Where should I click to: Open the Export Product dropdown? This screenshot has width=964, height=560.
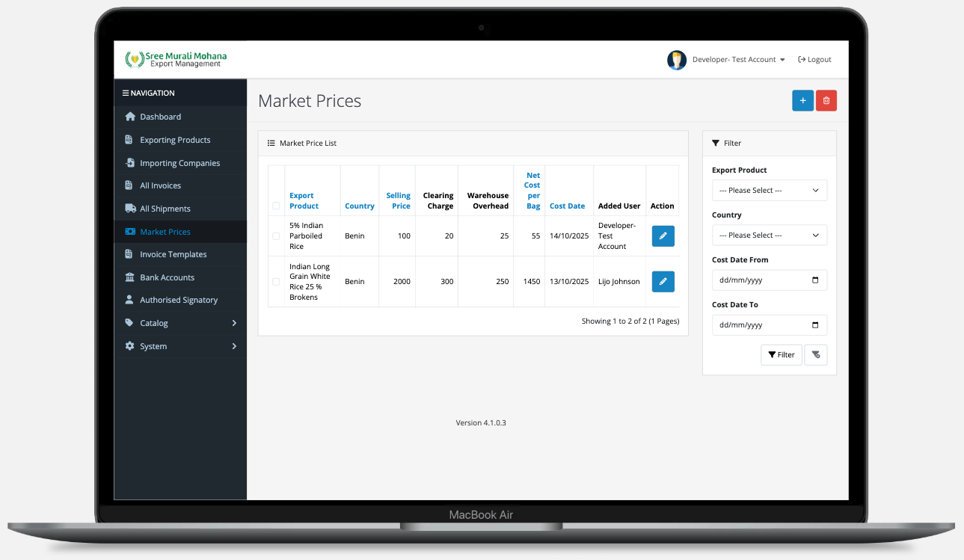point(769,190)
